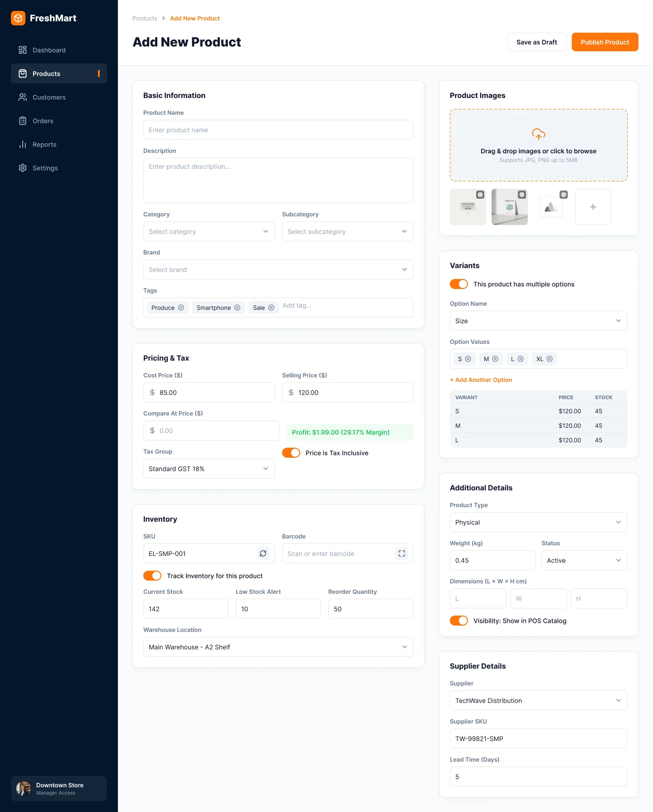The height and width of the screenshot is (812, 653).
Task: Open Settings in the sidebar
Action: click(x=59, y=168)
